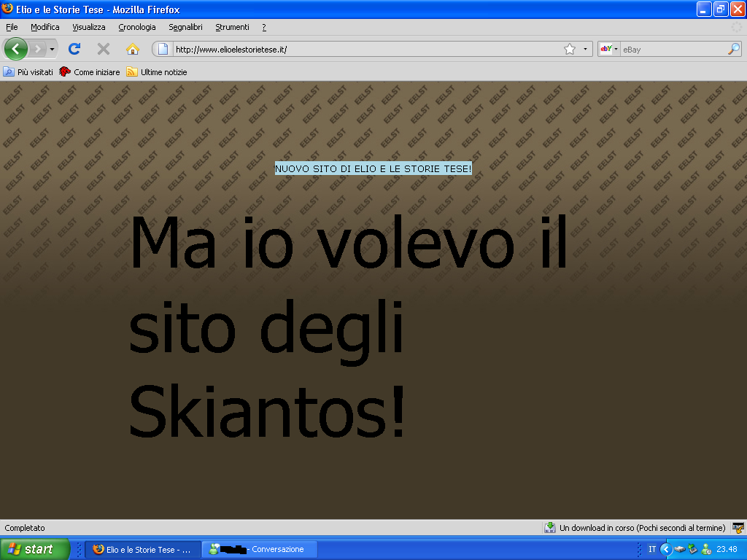Screen dimensions: 747x560
Task: Click the page identity icon in address bar
Action: (163, 49)
